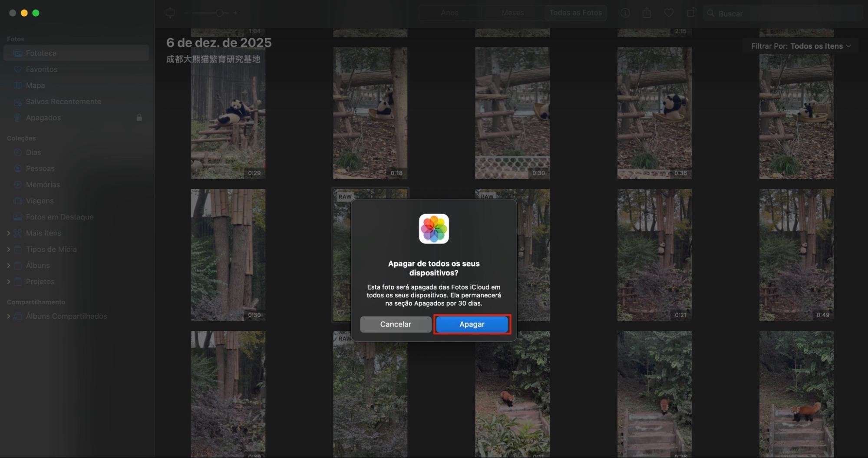Open the Info panel icon
Viewport: 868px width, 458px height.
pos(625,13)
